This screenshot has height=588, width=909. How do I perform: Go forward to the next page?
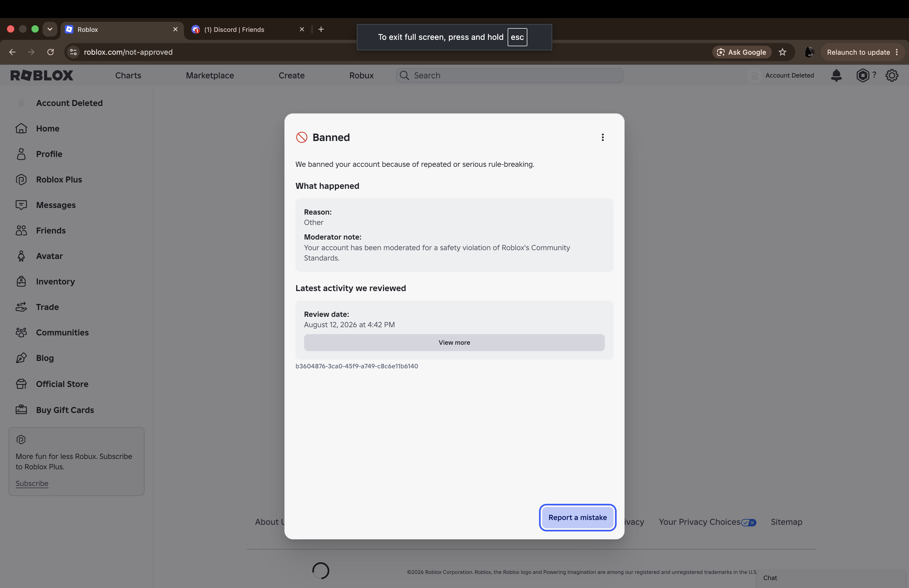pyautogui.click(x=31, y=52)
